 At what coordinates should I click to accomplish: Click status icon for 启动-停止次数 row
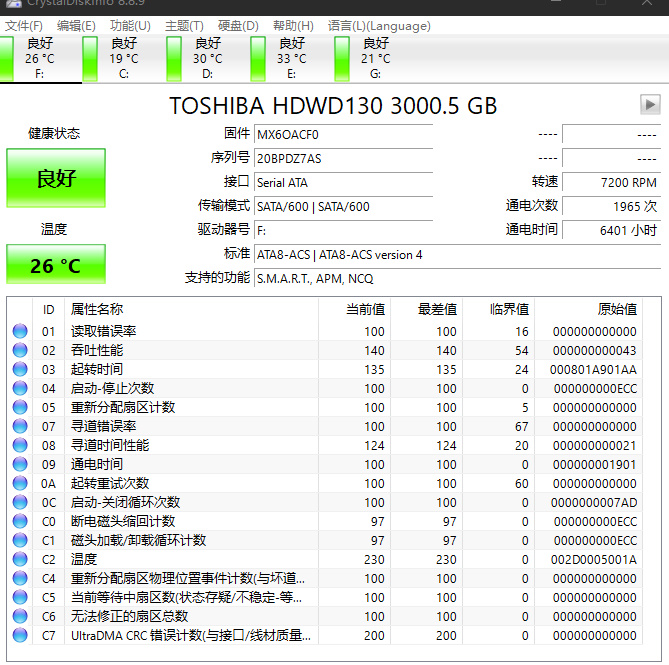(20, 388)
